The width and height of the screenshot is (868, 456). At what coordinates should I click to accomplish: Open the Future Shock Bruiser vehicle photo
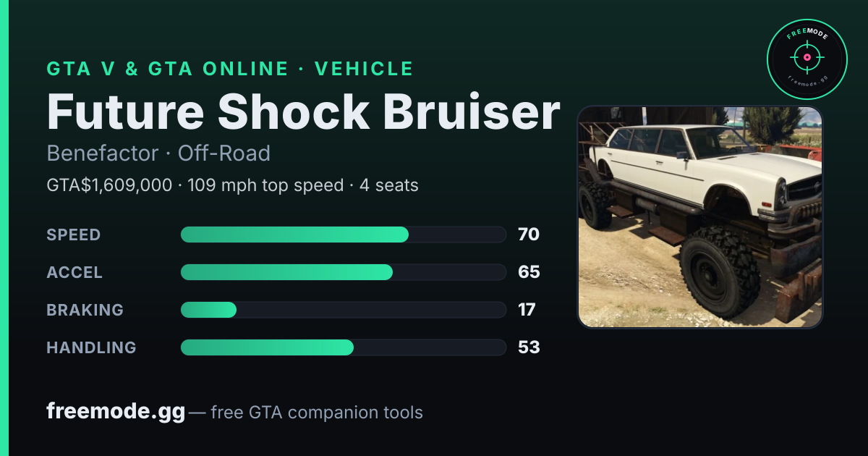click(x=700, y=217)
